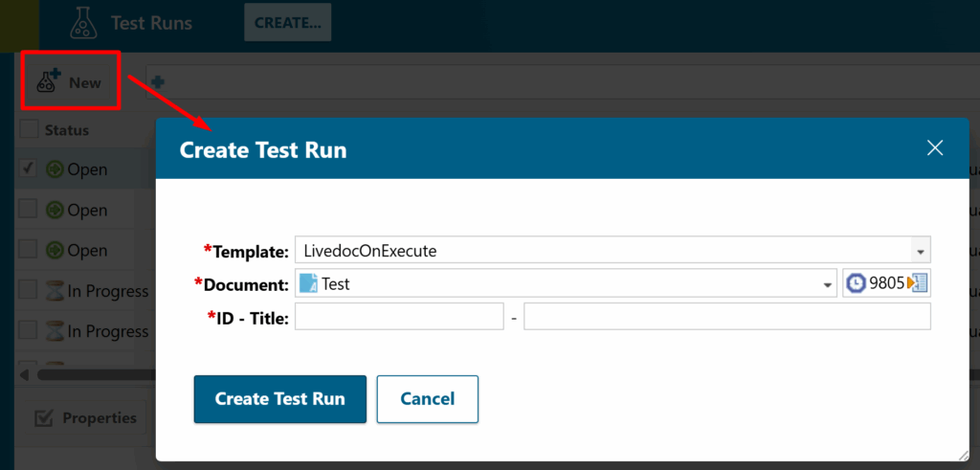Click the hourglass icon of first In Progress row
This screenshot has width=980, height=470.
click(56, 291)
